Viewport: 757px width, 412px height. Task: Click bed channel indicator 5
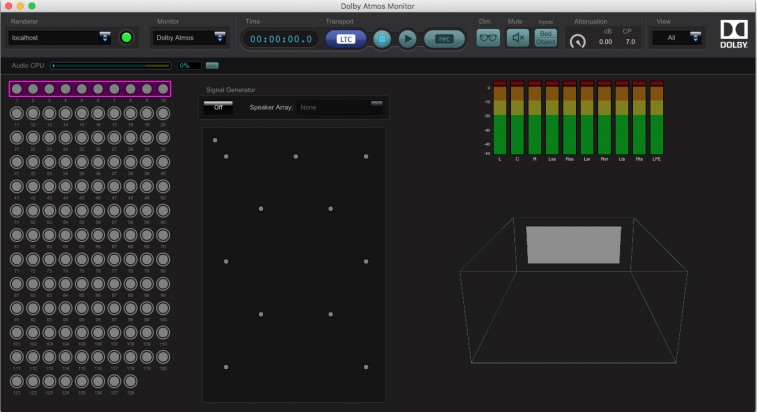point(82,89)
